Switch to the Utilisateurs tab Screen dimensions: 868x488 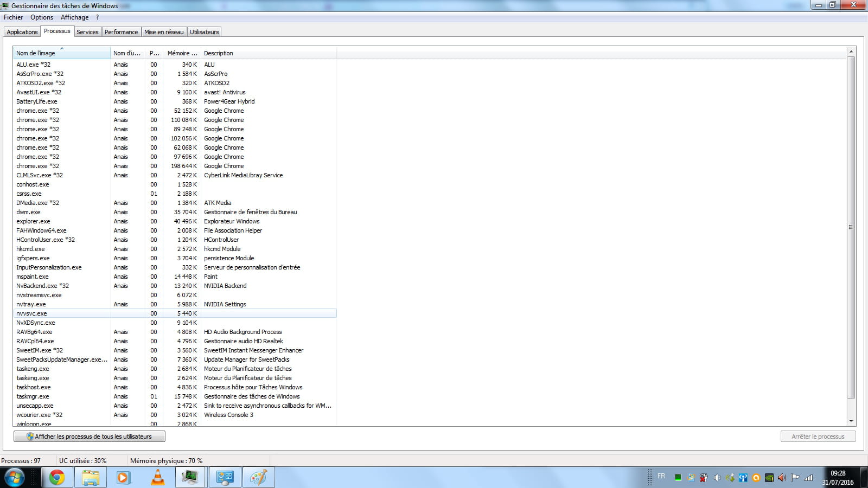point(205,32)
